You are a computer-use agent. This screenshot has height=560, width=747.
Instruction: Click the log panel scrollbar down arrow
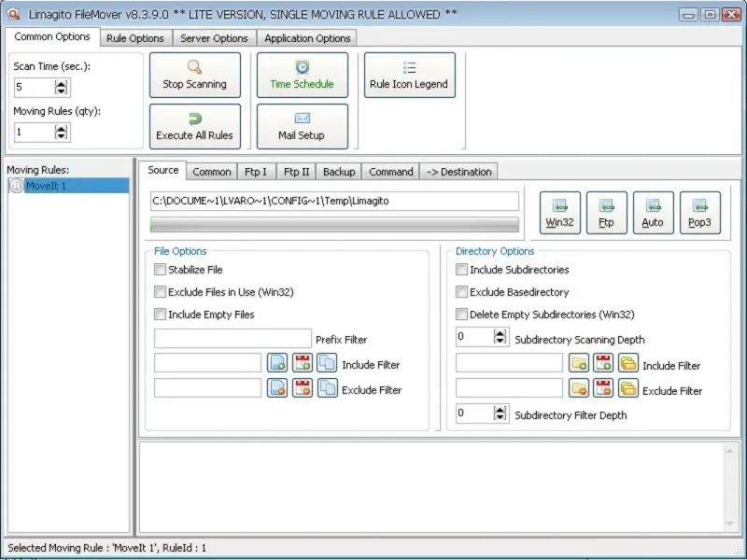pyautogui.click(x=729, y=525)
